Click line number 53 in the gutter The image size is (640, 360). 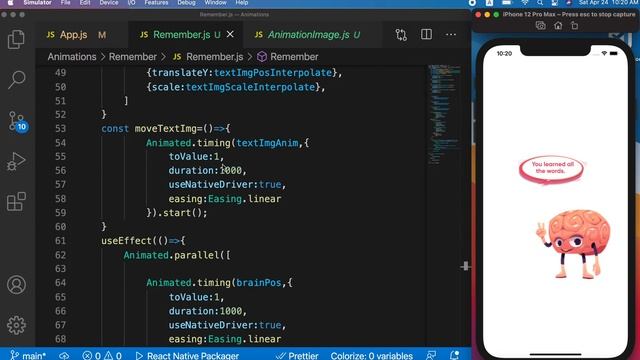[60, 129]
